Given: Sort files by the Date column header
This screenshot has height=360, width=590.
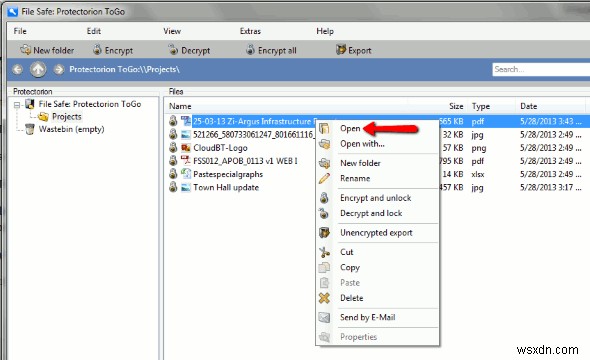Looking at the screenshot, I should [x=529, y=106].
